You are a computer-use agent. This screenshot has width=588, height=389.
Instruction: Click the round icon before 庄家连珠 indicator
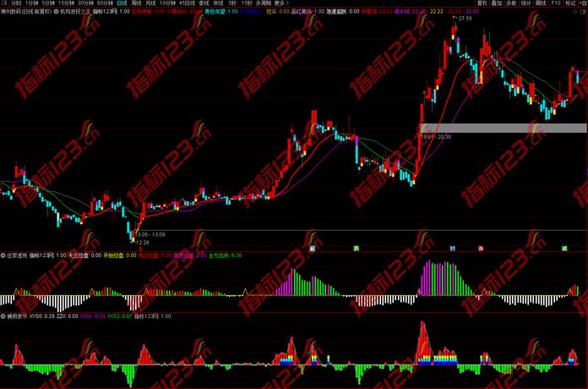(3, 255)
